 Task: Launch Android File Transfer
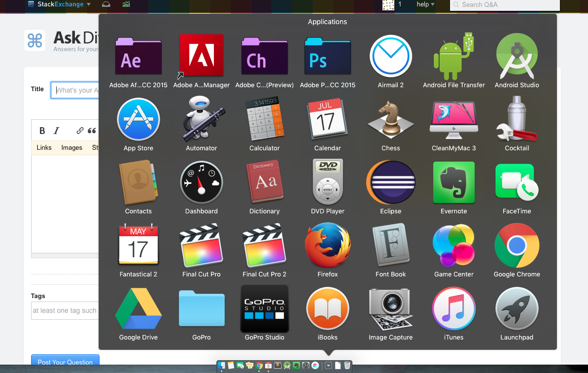click(x=453, y=56)
